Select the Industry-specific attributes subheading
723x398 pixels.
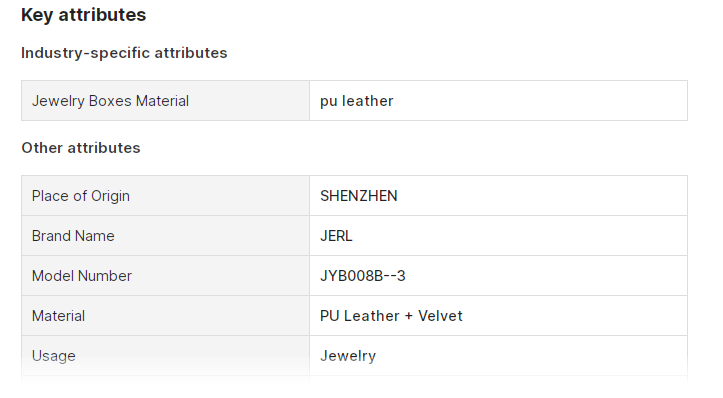pos(124,53)
